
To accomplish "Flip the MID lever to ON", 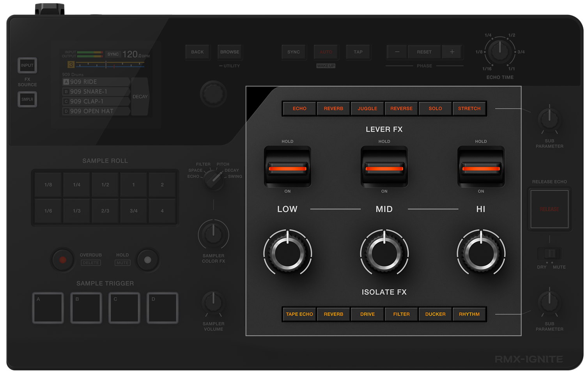I will pos(384,168).
